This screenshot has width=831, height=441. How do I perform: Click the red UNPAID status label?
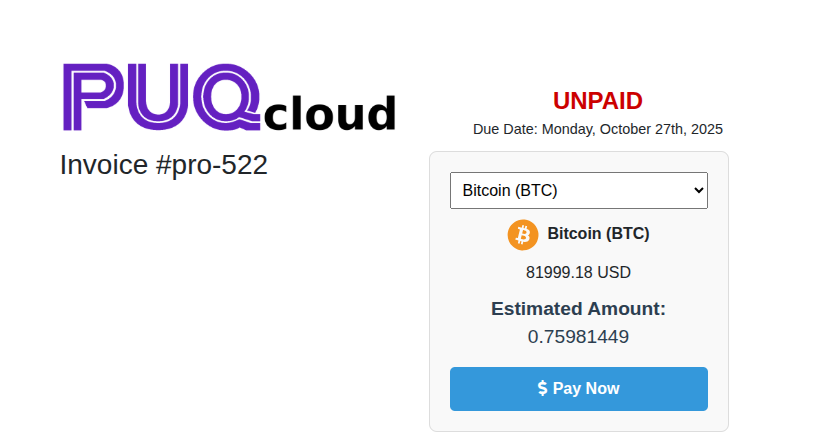pos(597,100)
